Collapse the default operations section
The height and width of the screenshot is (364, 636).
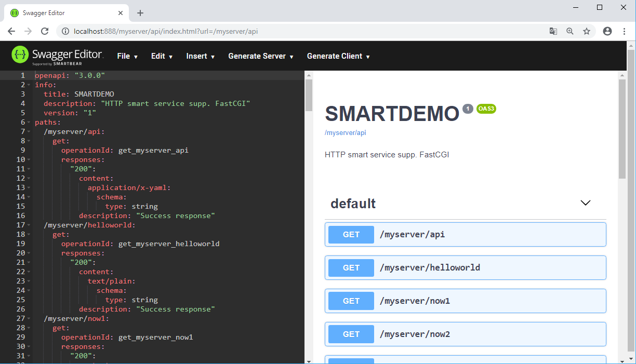pos(586,203)
